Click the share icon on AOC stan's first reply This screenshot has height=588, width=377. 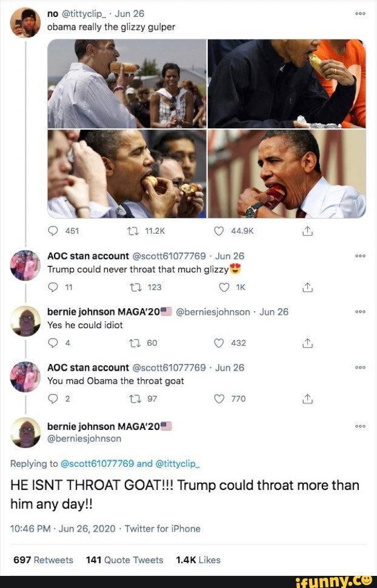click(307, 285)
